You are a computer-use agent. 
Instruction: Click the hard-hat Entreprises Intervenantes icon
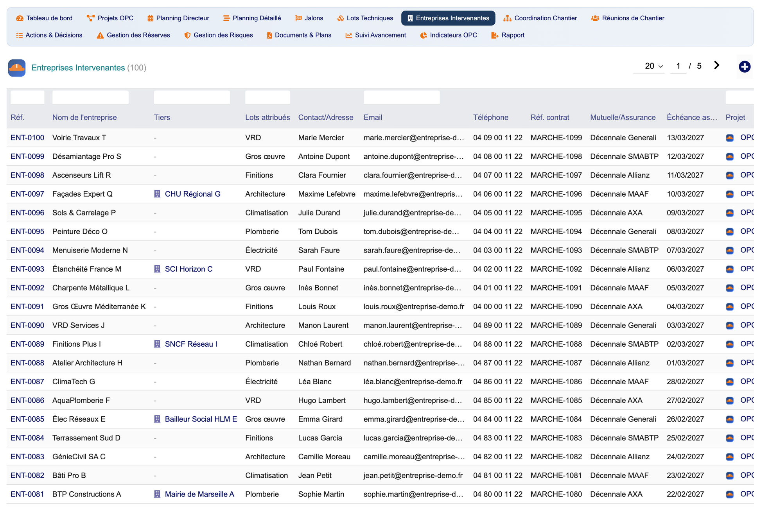point(17,68)
